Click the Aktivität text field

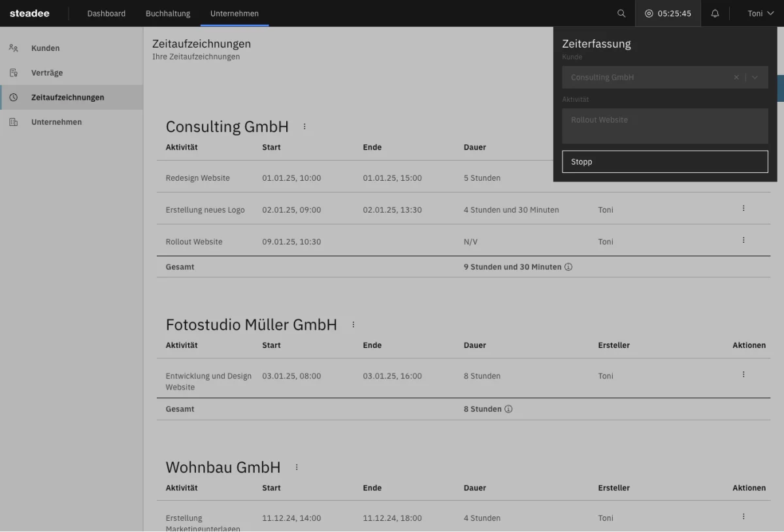pos(664,126)
